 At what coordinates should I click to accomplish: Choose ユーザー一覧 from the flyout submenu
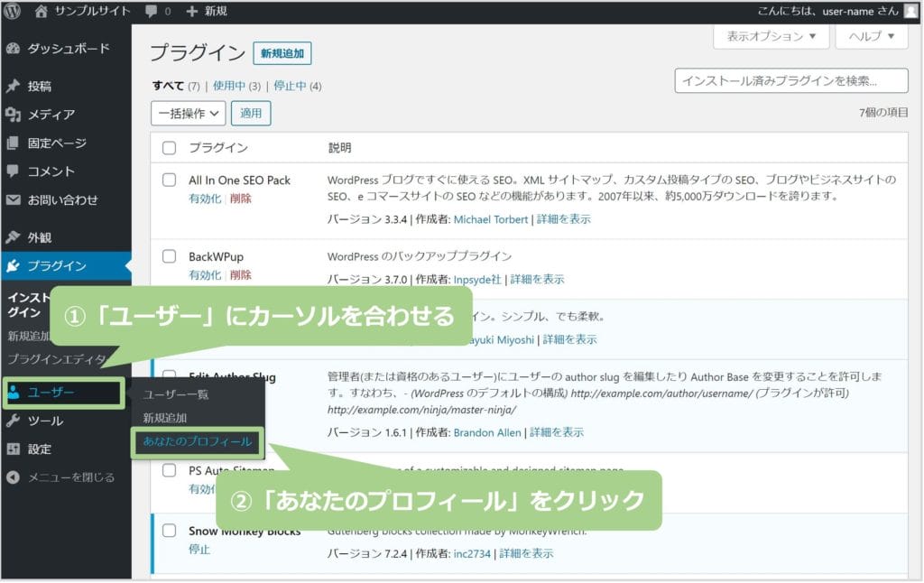click(x=176, y=394)
